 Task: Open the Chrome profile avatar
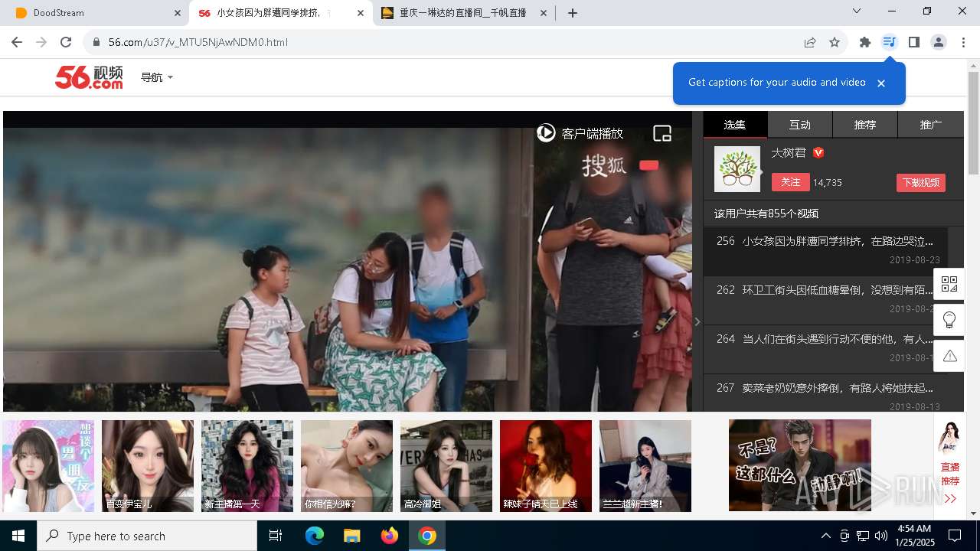[939, 42]
